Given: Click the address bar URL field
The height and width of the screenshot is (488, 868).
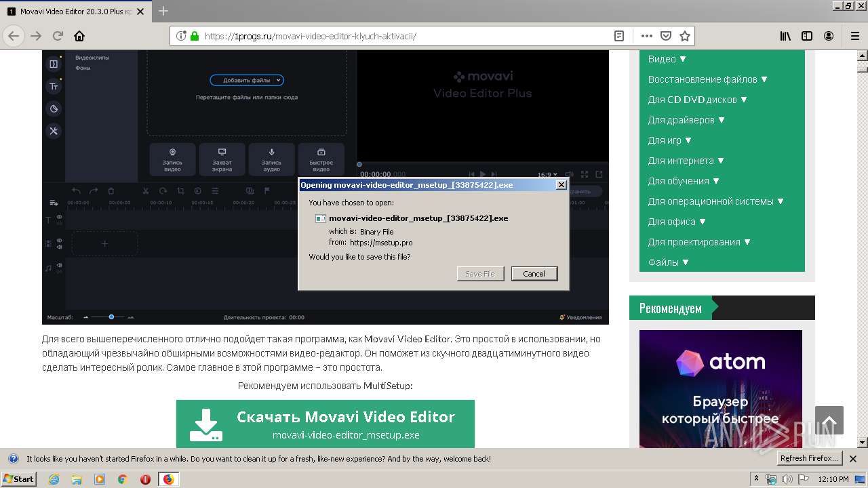Looking at the screenshot, I should (x=407, y=36).
